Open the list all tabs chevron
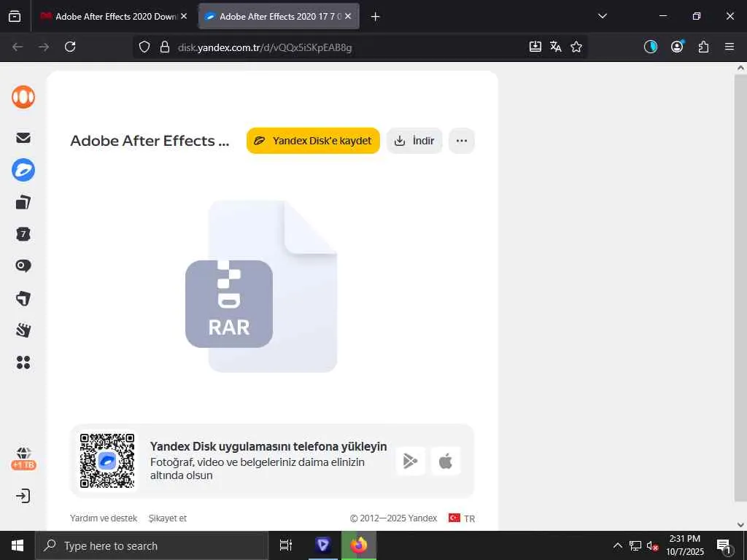Image resolution: width=747 pixels, height=560 pixels. [602, 16]
